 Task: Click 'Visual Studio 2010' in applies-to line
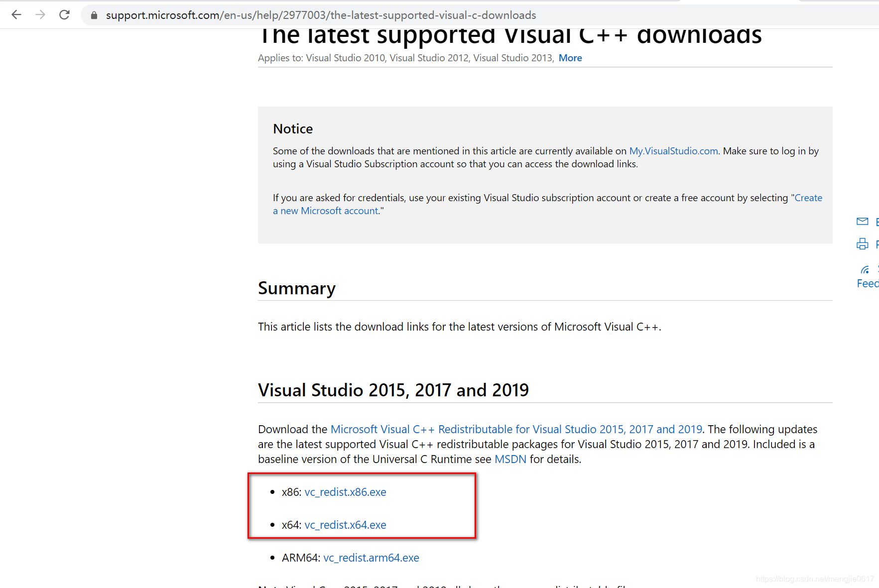pyautogui.click(x=345, y=58)
